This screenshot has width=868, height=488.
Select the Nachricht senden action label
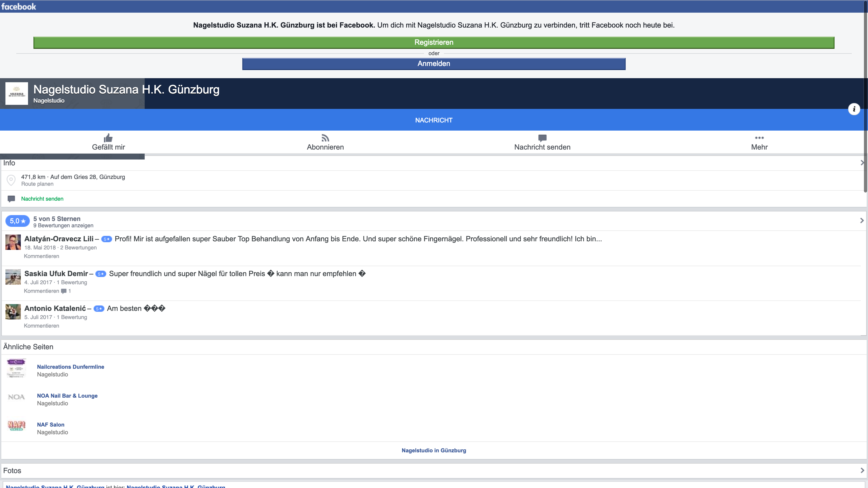coord(542,147)
